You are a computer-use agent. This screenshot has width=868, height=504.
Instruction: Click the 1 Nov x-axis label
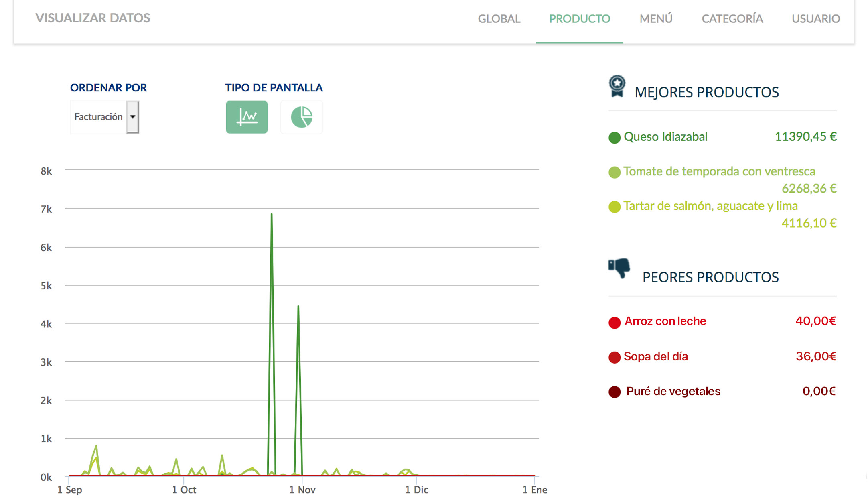pyautogui.click(x=302, y=490)
